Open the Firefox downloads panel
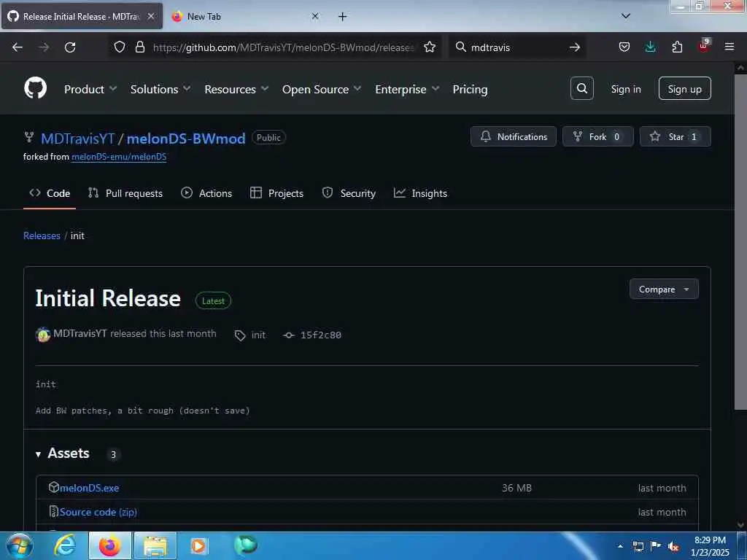Screen dimensions: 747x560 tap(650, 47)
